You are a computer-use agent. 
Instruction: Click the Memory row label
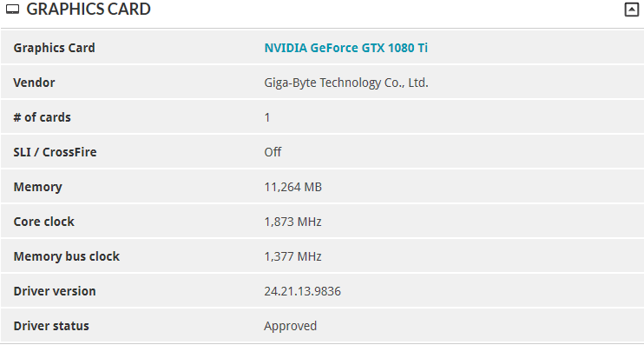click(x=38, y=187)
